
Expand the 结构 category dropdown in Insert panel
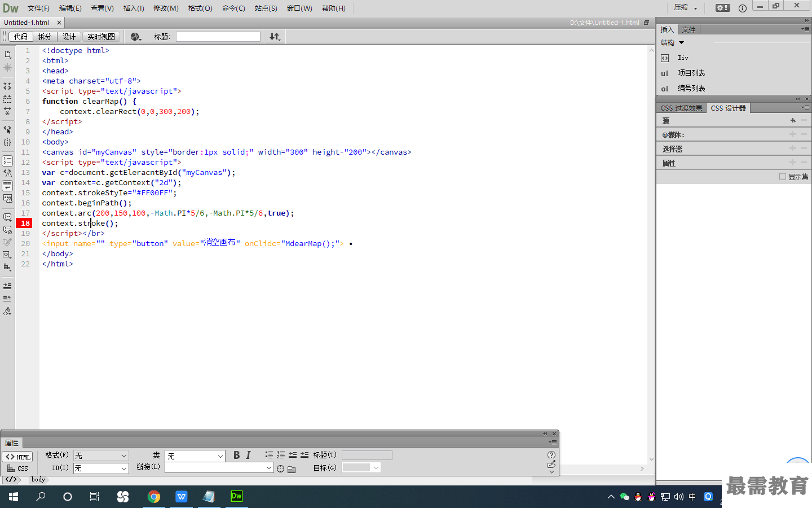tap(673, 43)
